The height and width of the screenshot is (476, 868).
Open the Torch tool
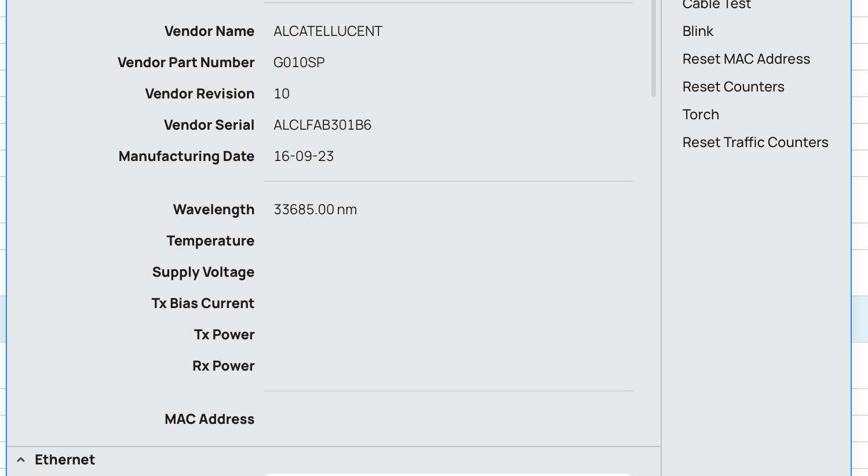point(701,115)
